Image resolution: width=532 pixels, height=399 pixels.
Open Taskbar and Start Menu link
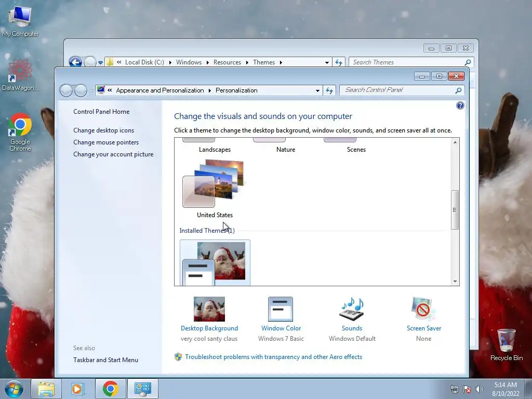[x=105, y=360]
